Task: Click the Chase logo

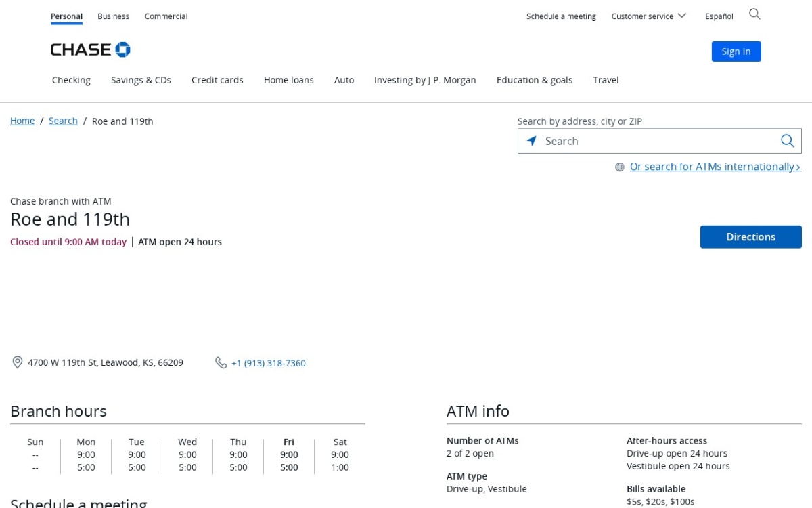Action: coord(91,49)
